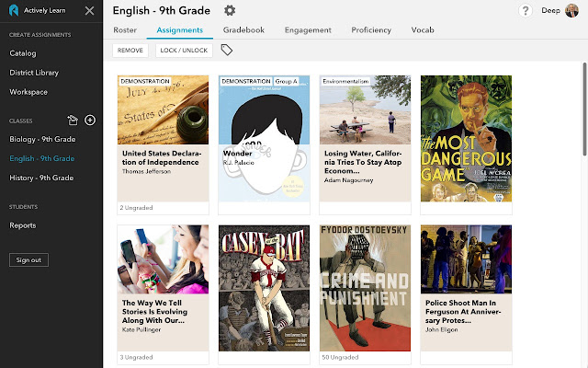
Task: Click the Deep user profile avatar
Action: pyautogui.click(x=571, y=10)
